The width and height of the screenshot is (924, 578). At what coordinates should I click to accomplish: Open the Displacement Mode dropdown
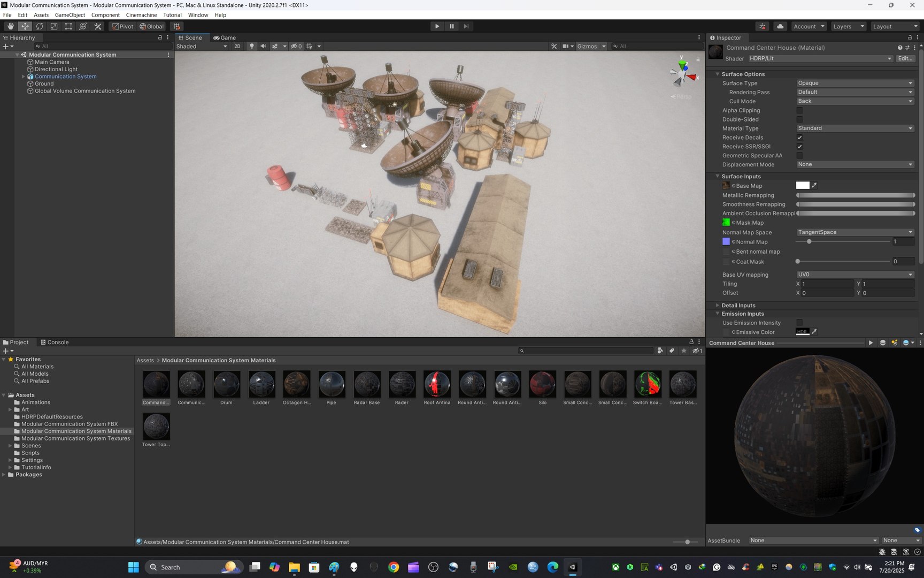[x=855, y=164]
